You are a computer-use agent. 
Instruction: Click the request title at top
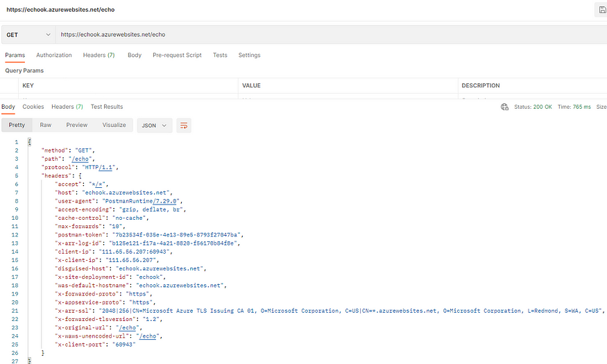[60, 10]
